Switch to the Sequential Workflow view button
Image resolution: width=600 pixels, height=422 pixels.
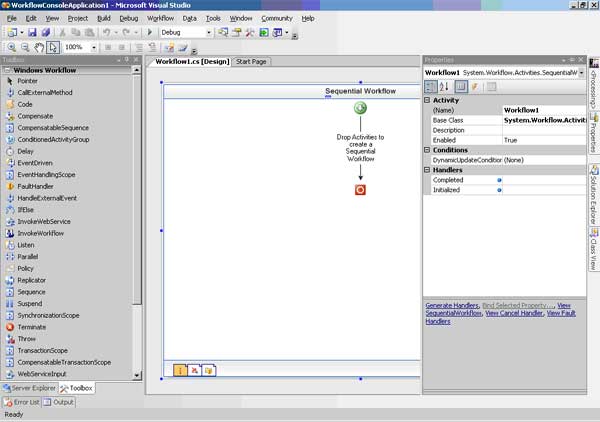[181, 370]
